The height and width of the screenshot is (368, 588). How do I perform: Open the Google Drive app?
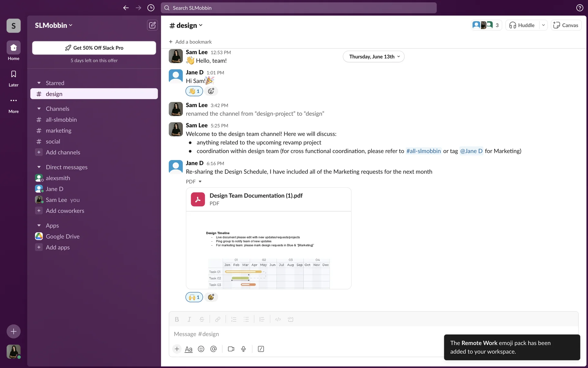pos(62,236)
